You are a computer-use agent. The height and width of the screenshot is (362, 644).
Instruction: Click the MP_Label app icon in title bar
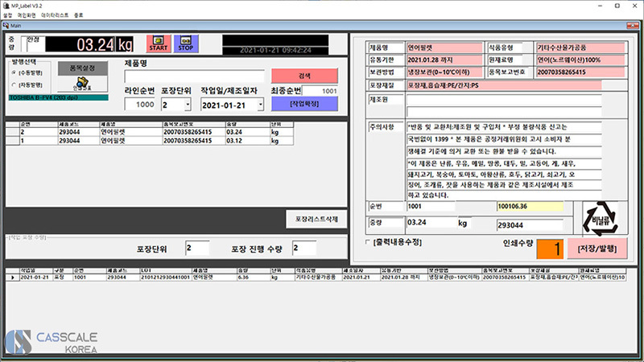6,5
